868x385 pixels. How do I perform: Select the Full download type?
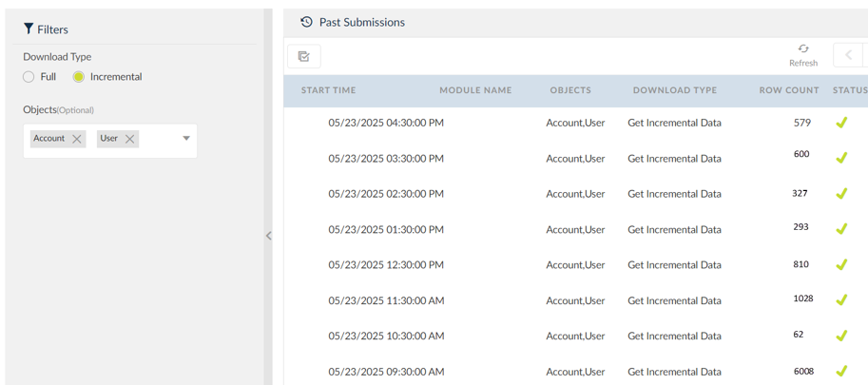29,77
